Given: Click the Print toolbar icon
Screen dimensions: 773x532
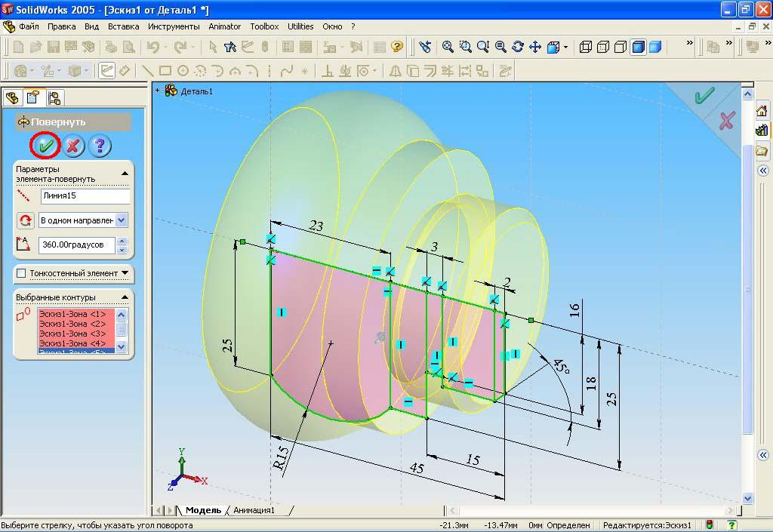Looking at the screenshot, I should [111, 47].
